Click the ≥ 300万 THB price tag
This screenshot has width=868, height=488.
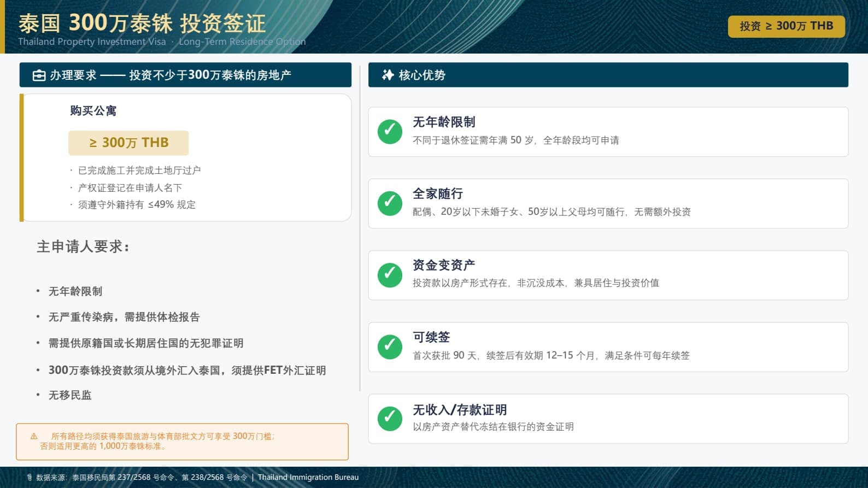click(x=128, y=143)
